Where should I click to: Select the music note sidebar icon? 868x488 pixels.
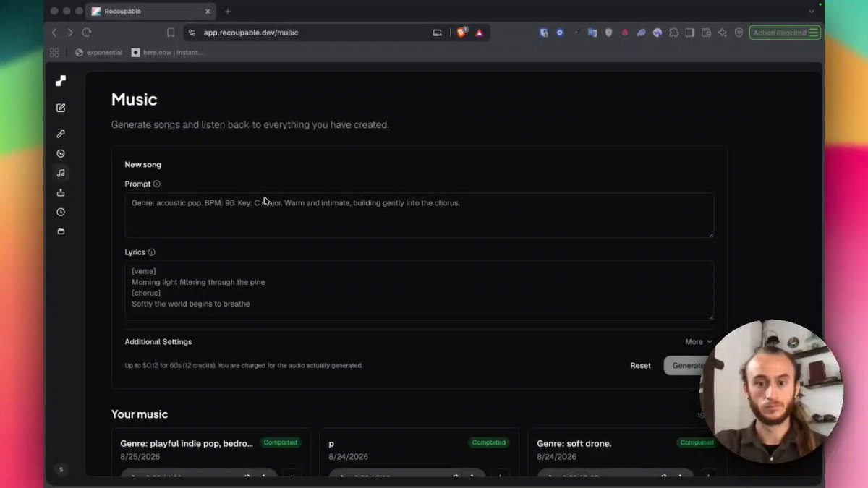tap(61, 173)
